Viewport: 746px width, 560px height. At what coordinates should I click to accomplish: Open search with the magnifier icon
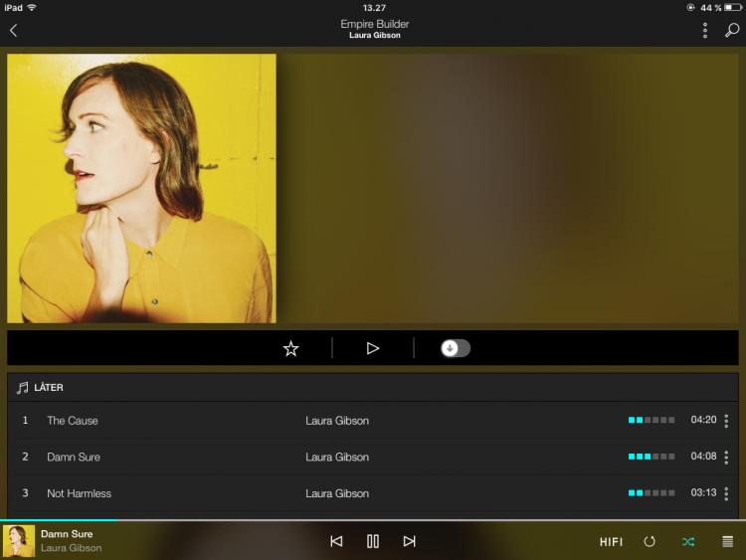point(732,30)
